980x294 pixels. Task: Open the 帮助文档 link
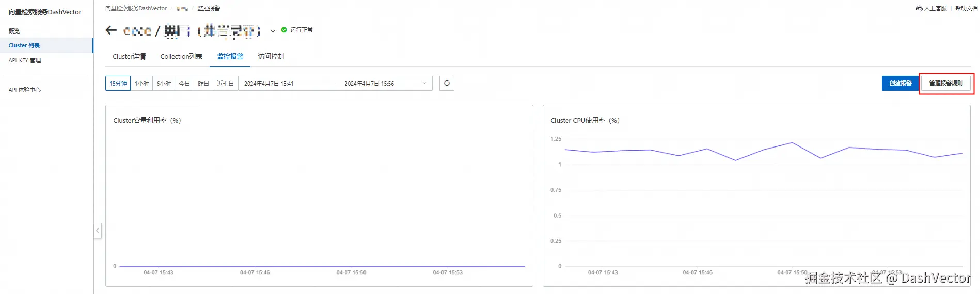click(x=966, y=8)
